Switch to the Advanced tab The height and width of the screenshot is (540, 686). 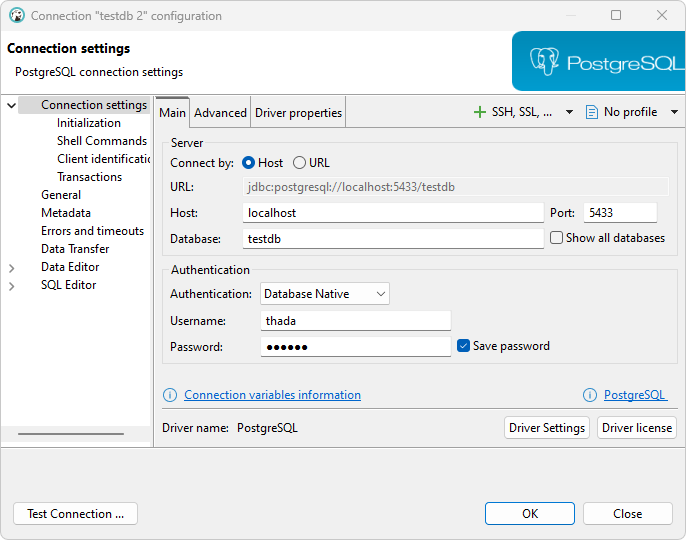coord(220,113)
